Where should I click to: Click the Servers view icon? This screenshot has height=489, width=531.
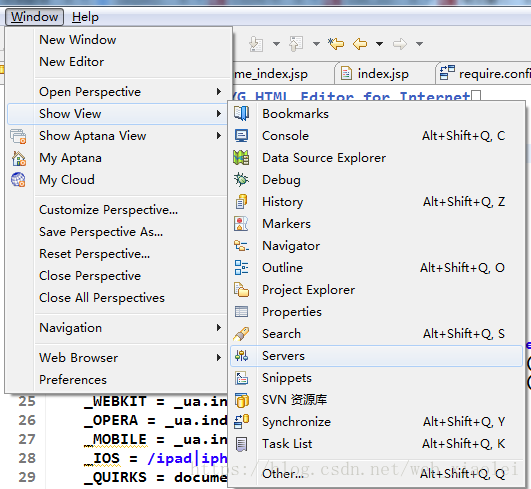(x=241, y=356)
